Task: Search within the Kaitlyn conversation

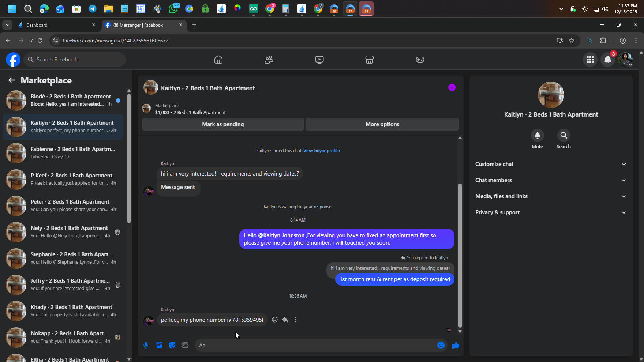Action: 564,135
